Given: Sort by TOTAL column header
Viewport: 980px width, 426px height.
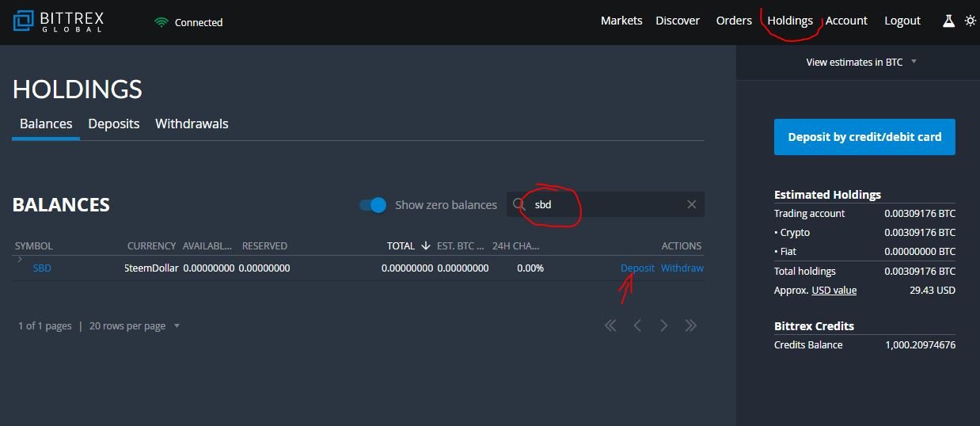Looking at the screenshot, I should pyautogui.click(x=401, y=246).
